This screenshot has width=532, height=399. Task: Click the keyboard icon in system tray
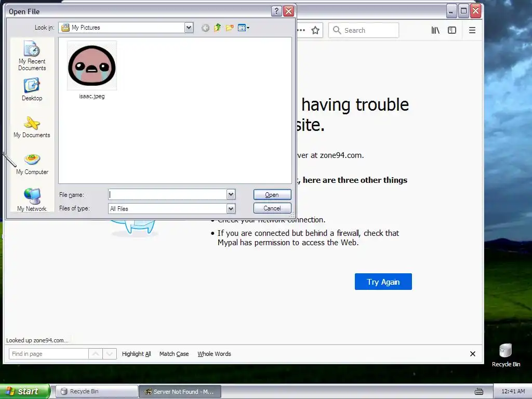coord(478,392)
